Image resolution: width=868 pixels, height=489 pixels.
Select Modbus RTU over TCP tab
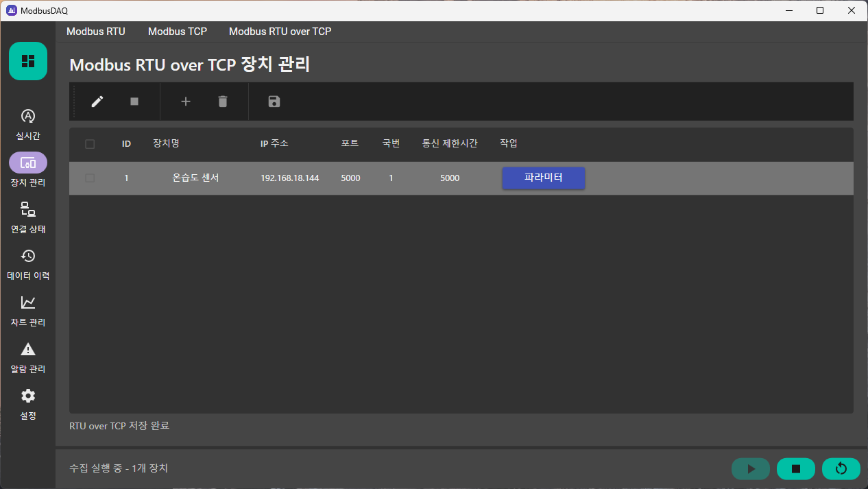280,32
